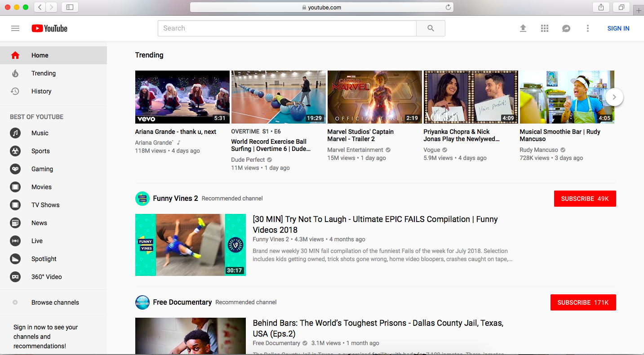Click the youtube.com address bar
Screen dimensions: 644x355
tap(322, 7)
